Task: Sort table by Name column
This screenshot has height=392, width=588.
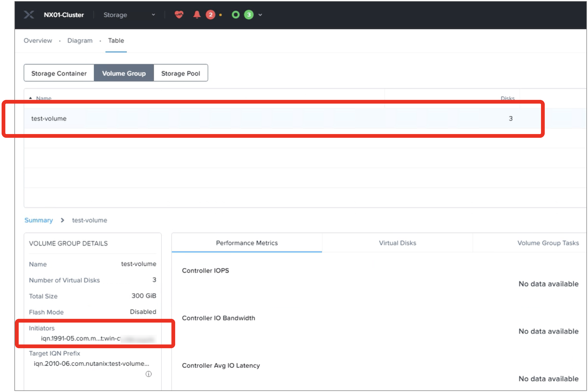Action: tap(44, 98)
